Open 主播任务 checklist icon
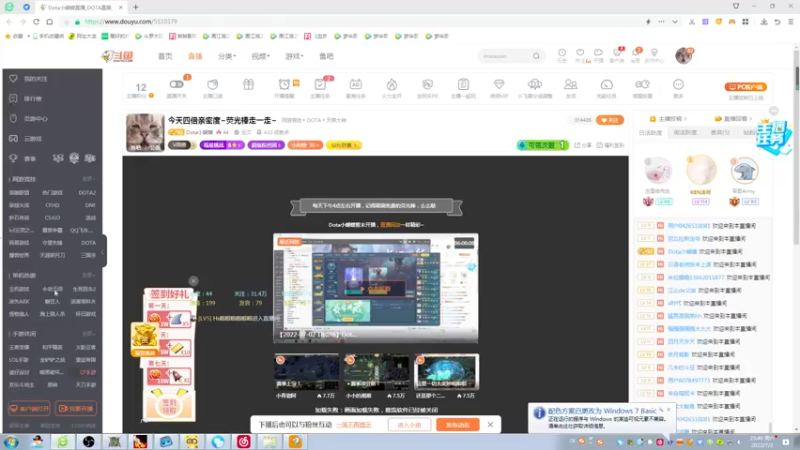The image size is (800, 450). [x=320, y=85]
